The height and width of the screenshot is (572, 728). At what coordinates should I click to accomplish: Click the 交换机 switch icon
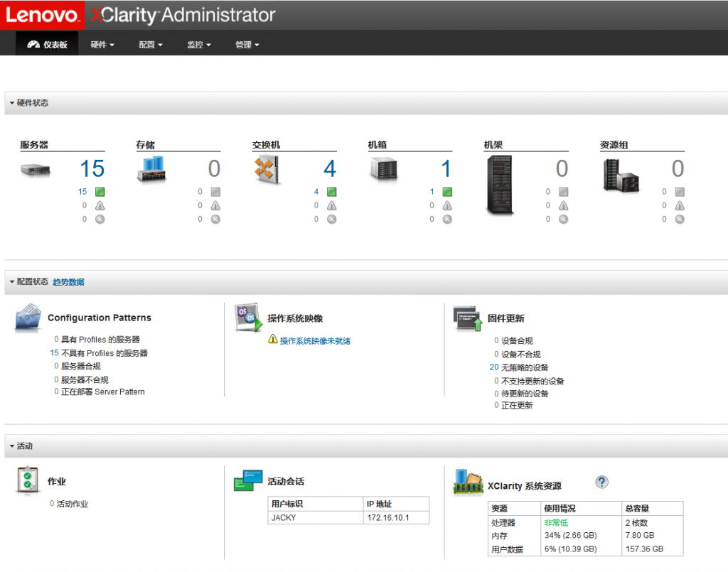tap(267, 169)
